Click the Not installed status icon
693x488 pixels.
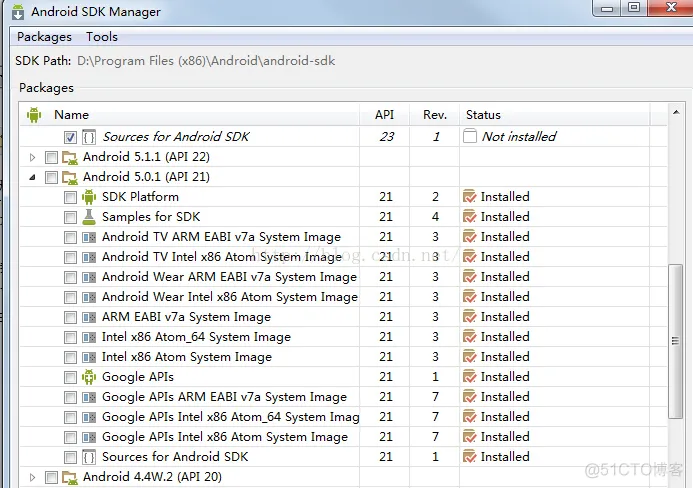click(470, 136)
